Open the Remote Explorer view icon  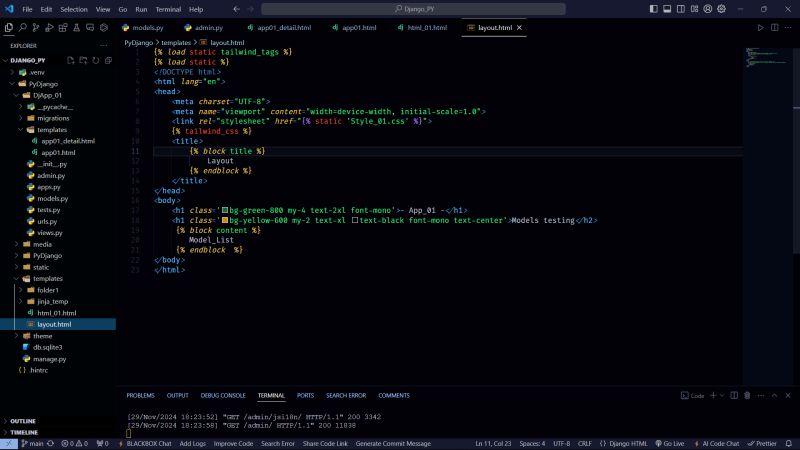click(x=90, y=28)
